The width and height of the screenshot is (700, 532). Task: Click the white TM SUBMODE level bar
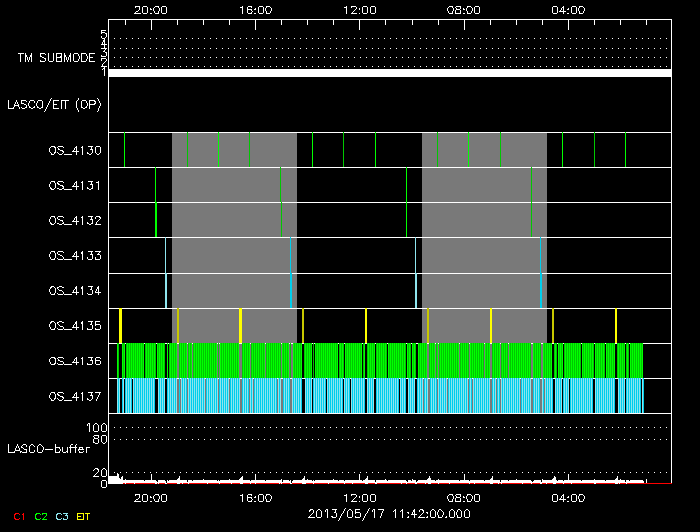pos(388,73)
